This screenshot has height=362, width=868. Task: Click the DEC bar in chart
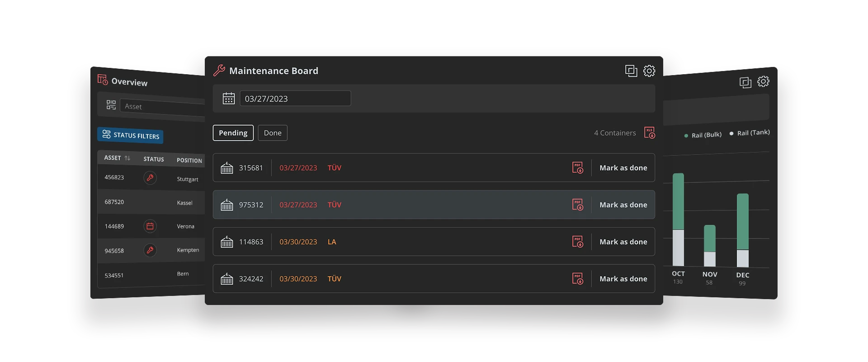coord(743,230)
